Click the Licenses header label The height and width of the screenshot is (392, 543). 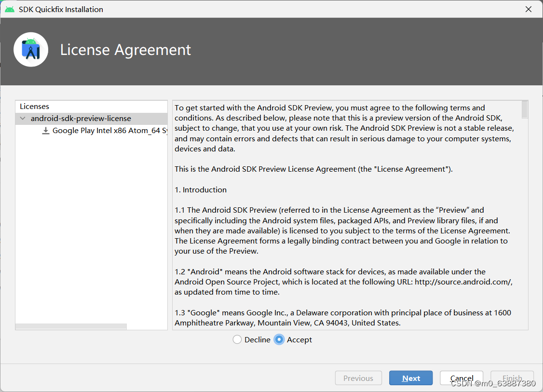click(x=34, y=106)
